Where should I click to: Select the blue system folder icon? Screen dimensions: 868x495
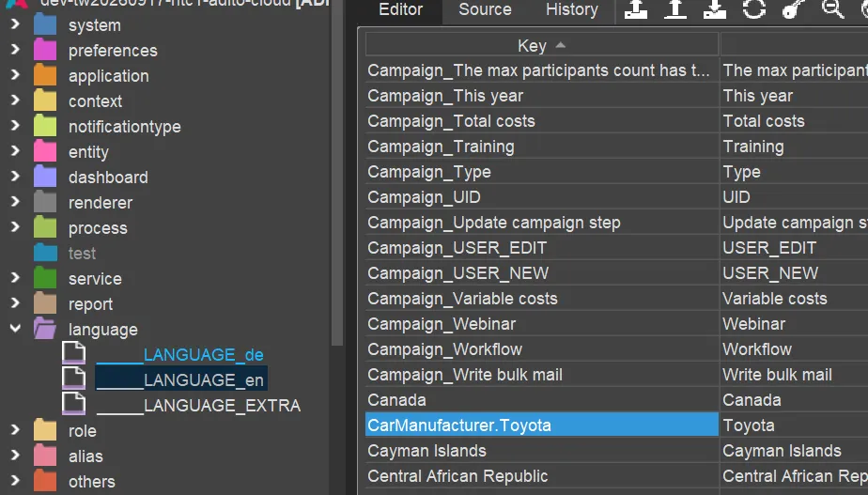coord(45,25)
